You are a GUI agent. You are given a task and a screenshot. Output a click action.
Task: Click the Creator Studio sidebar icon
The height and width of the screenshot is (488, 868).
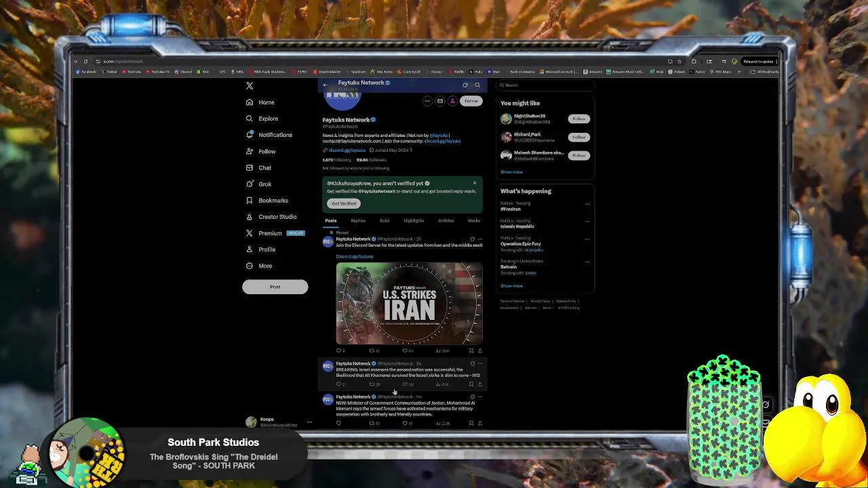pos(250,217)
